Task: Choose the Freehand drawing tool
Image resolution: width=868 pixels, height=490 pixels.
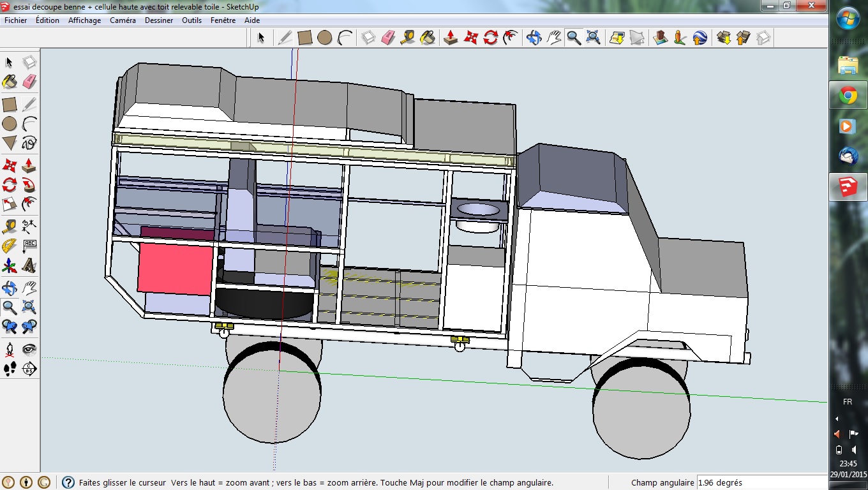Action: coord(29,143)
